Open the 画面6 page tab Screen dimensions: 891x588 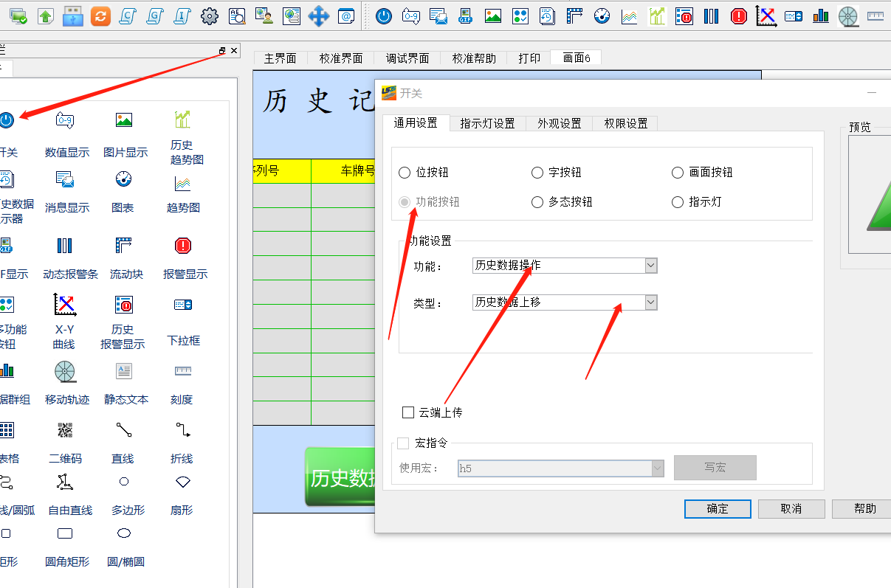tap(577, 58)
